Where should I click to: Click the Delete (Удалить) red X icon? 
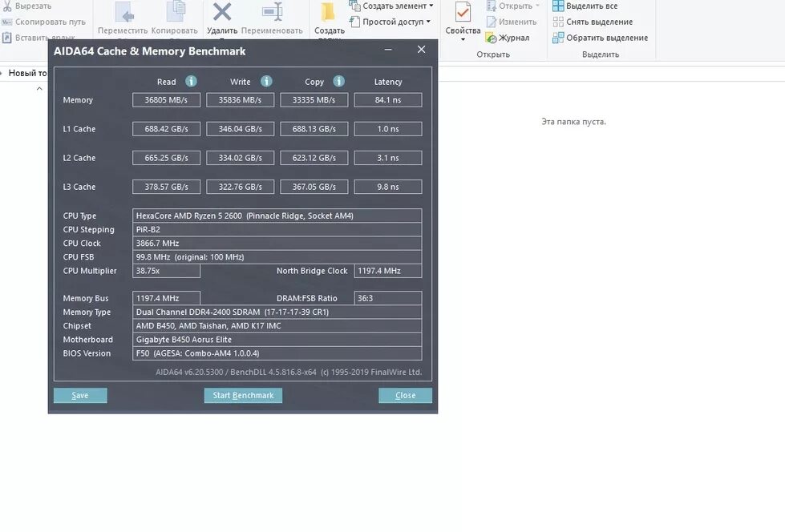(x=222, y=12)
